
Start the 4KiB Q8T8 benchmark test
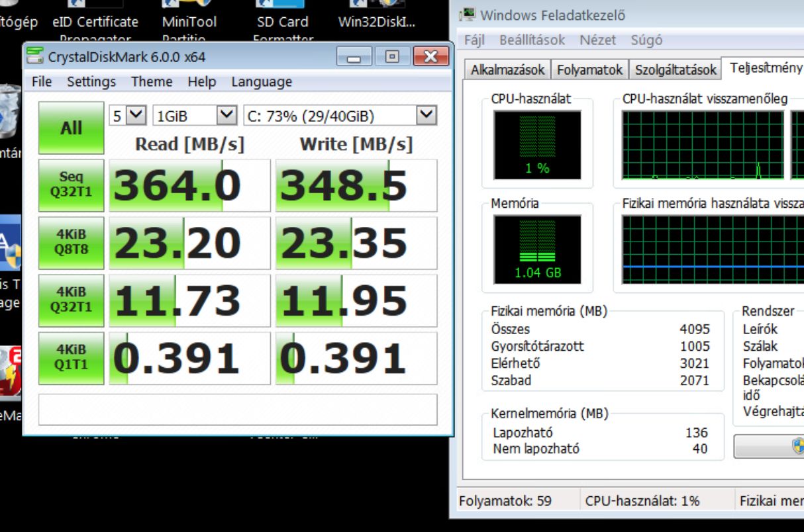[x=71, y=243]
